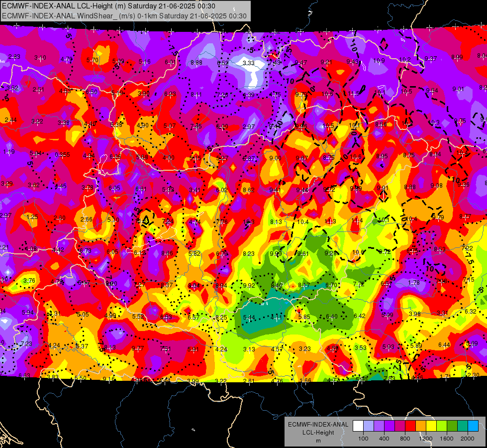Image resolution: width=487 pixels, height=448 pixels.
Task: Click the shear value "9.77"
Action: point(138,348)
